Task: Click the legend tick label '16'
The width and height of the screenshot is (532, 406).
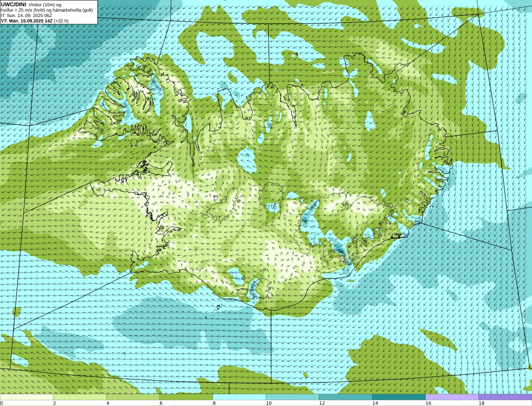Action: [x=428, y=403]
